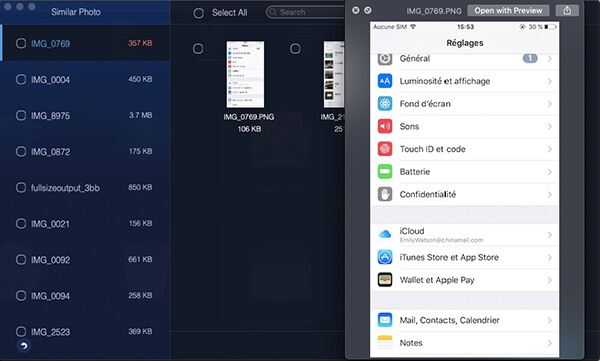Click the Mail envelope icon
This screenshot has height=361, width=600.
(x=385, y=320)
